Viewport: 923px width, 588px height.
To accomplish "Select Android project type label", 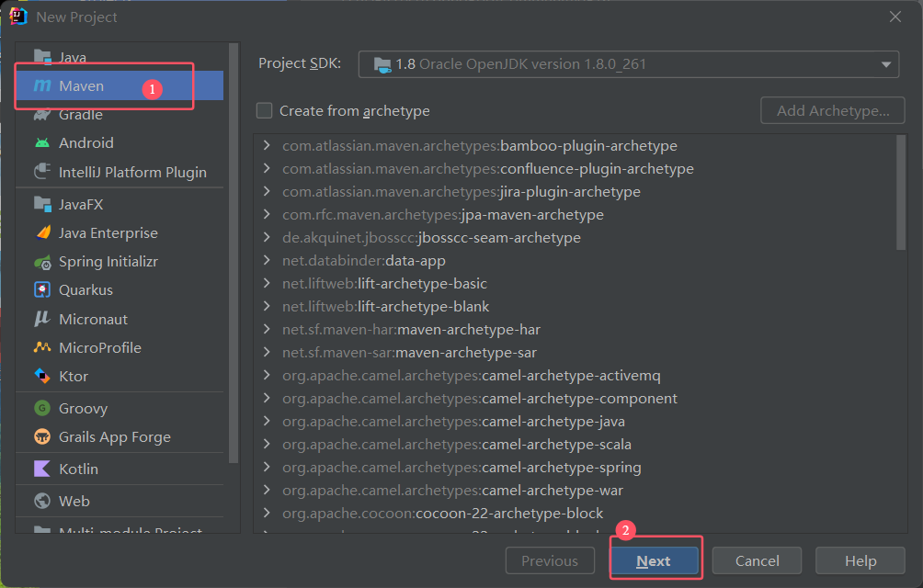I will (85, 143).
